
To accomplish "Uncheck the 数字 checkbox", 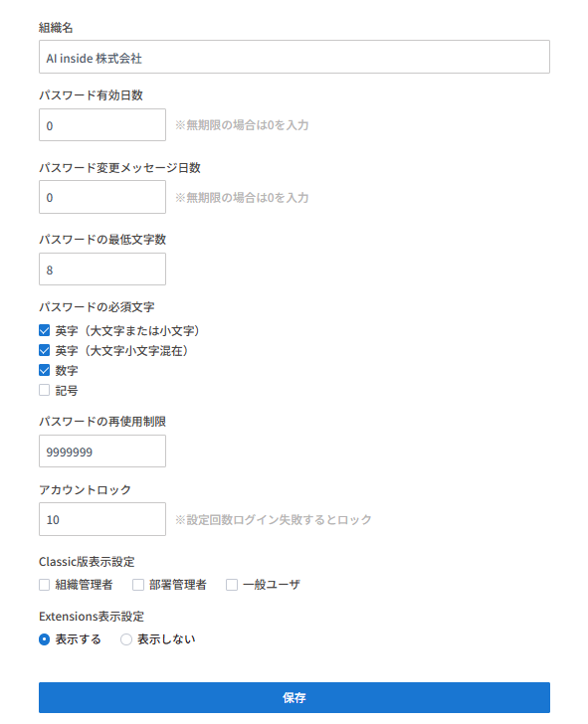I will pyautogui.click(x=45, y=370).
